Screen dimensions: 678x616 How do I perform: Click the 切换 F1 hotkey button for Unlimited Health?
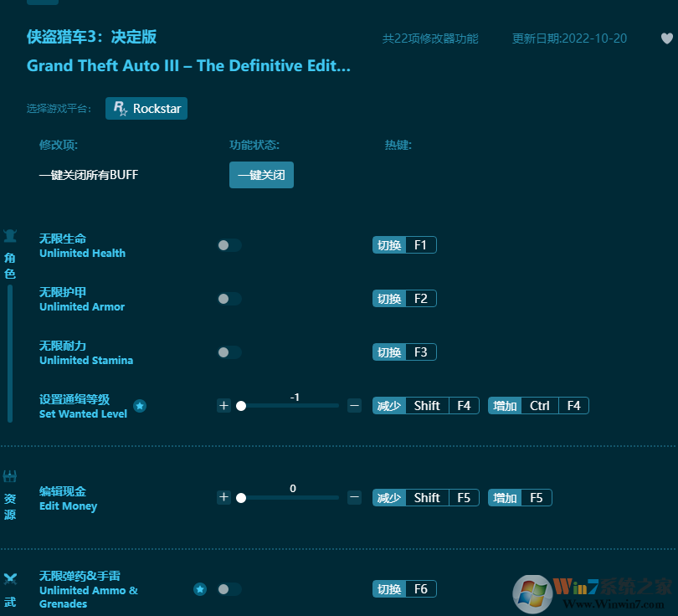coord(404,244)
